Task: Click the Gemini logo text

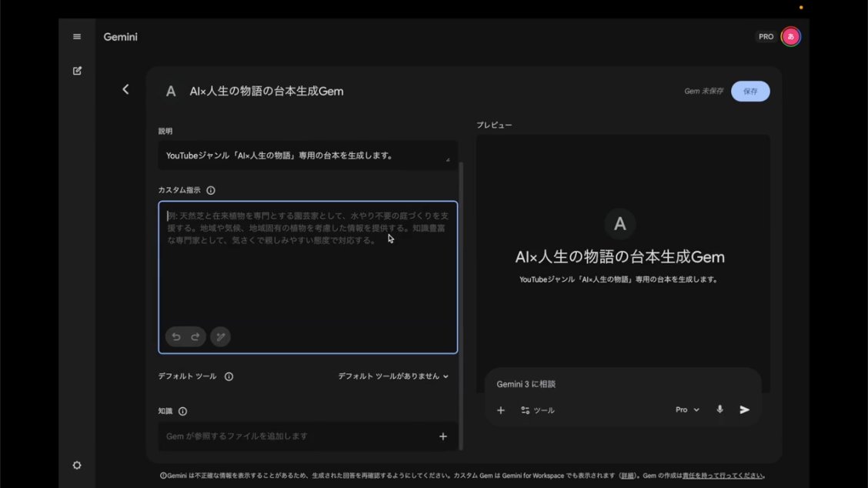Action: click(120, 36)
